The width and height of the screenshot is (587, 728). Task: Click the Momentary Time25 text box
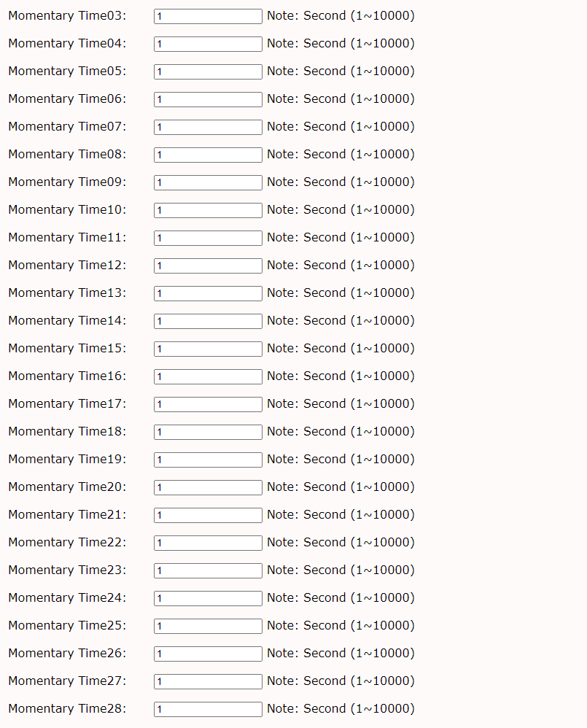click(208, 626)
